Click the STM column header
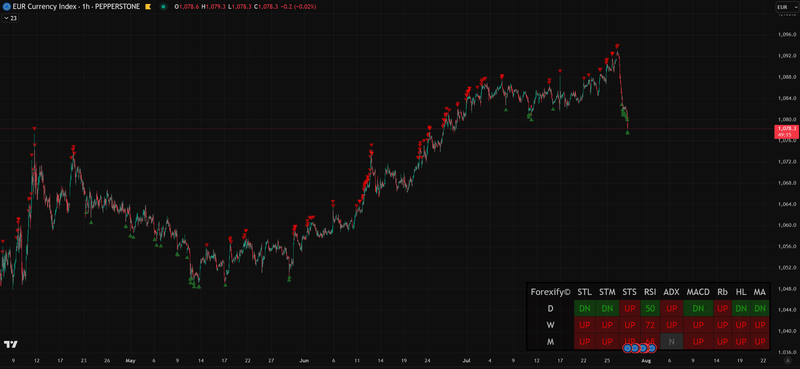 coord(607,292)
